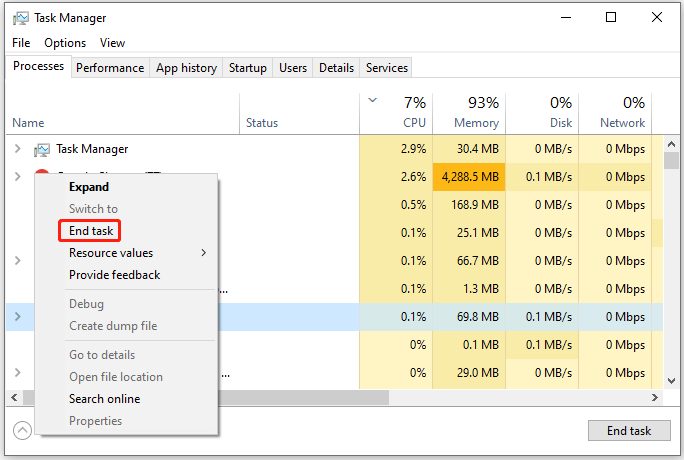Expand the highlighted 69.8 MB process row
This screenshot has height=460, width=684.
(17, 317)
